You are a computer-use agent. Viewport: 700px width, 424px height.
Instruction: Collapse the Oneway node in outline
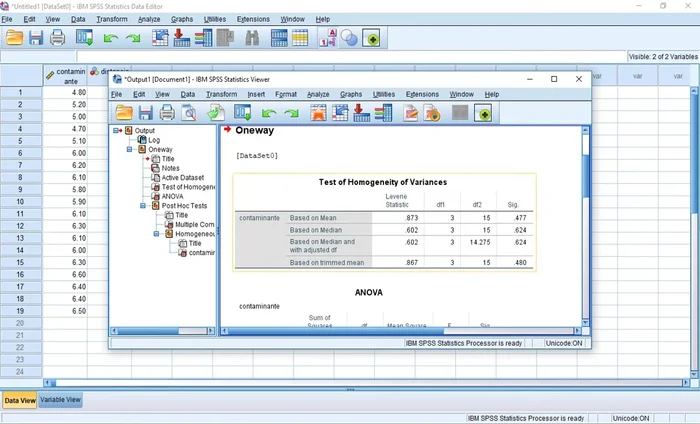pos(130,149)
